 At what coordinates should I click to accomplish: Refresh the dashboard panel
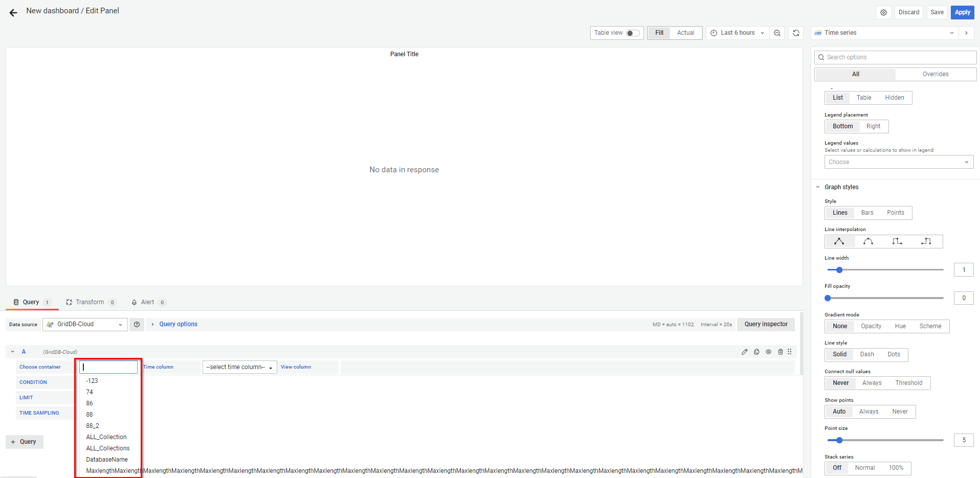(796, 33)
